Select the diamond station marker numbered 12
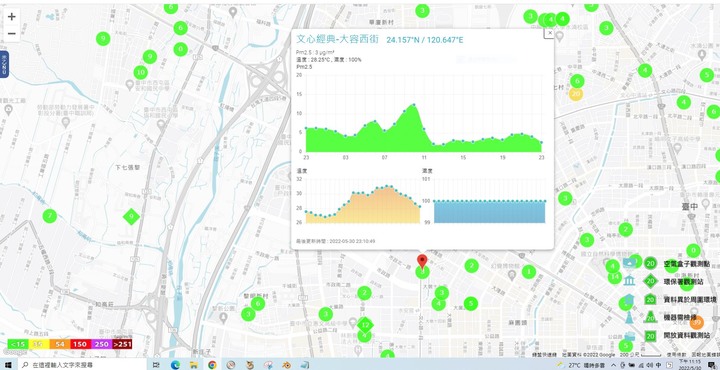This screenshot has height=370, width=720. coord(365,325)
